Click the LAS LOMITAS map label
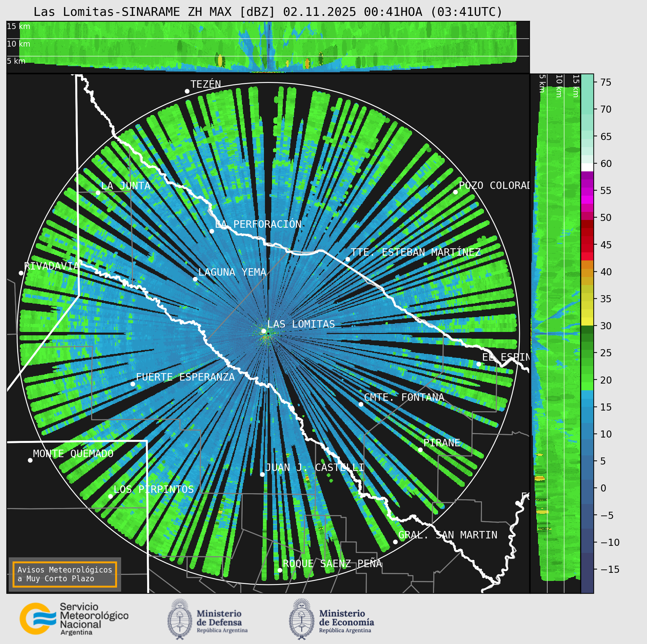647x644 pixels. [301, 324]
